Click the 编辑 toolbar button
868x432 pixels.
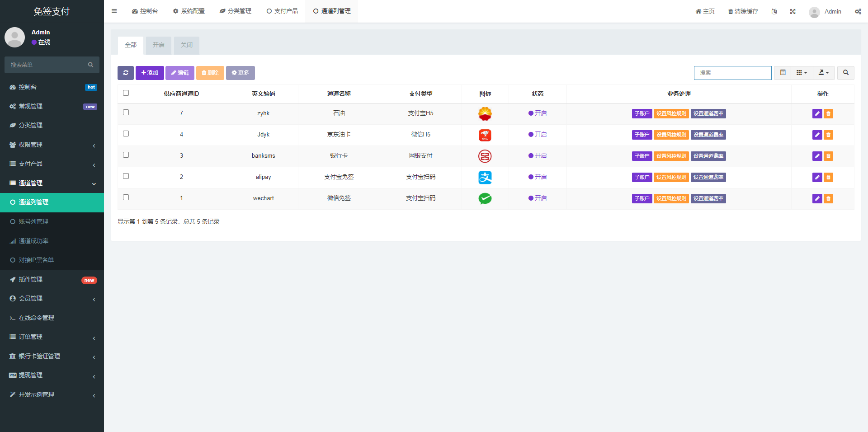tap(180, 73)
